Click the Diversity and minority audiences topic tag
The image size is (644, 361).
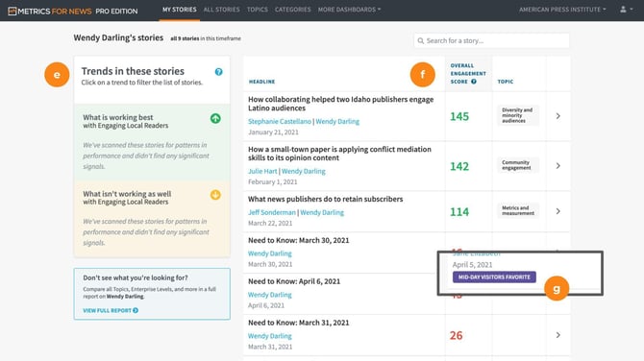(x=517, y=115)
